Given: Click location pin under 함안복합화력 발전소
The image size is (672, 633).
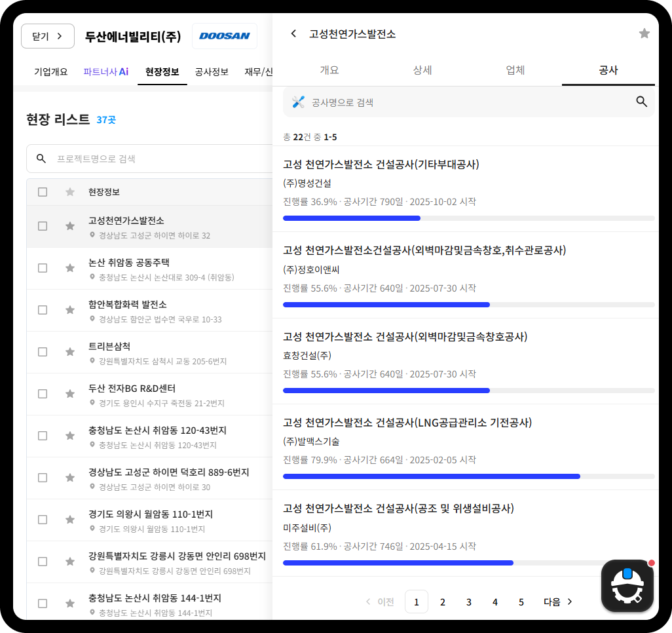Looking at the screenshot, I should click(92, 318).
